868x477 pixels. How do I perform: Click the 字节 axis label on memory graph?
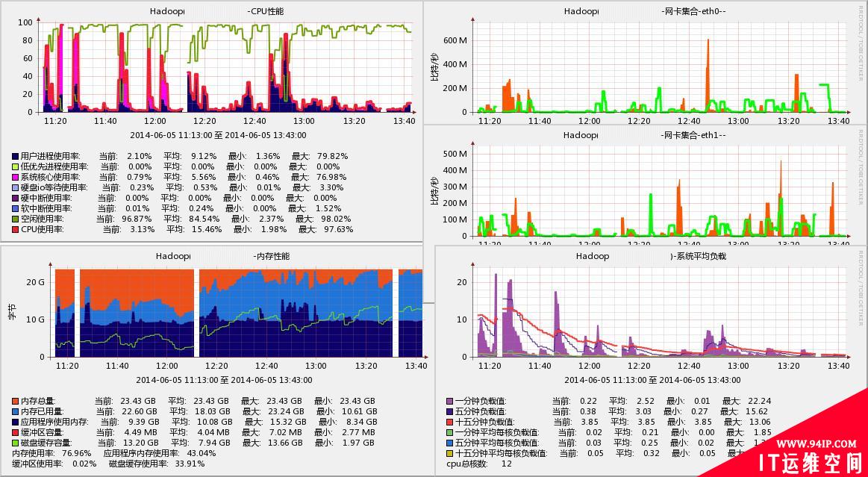click(12, 312)
